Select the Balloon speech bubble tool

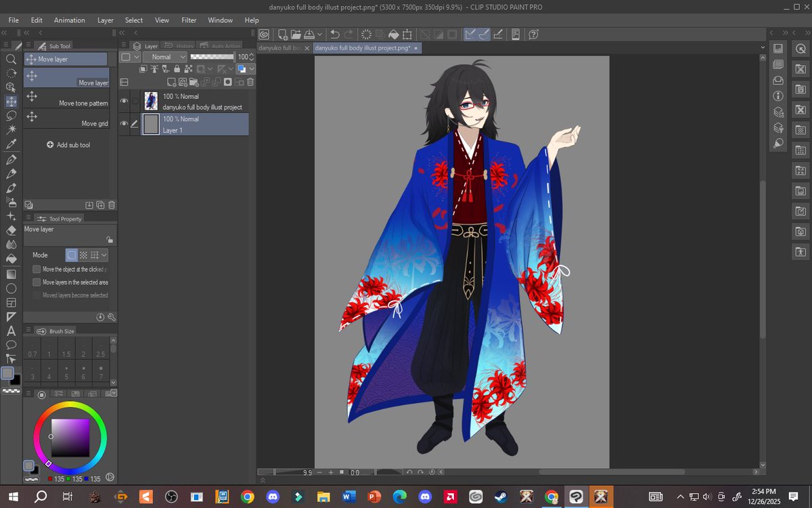pyautogui.click(x=11, y=345)
